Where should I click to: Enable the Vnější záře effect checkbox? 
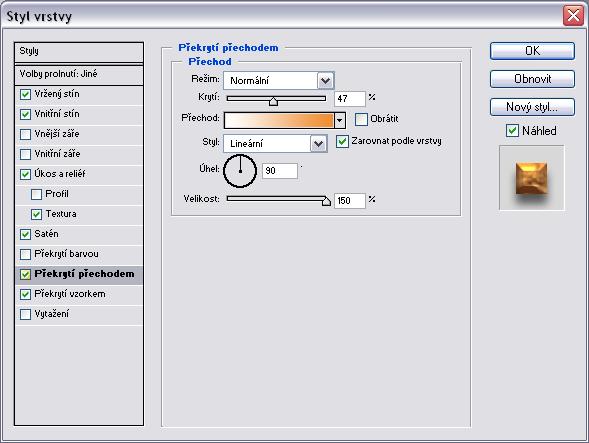[25, 134]
